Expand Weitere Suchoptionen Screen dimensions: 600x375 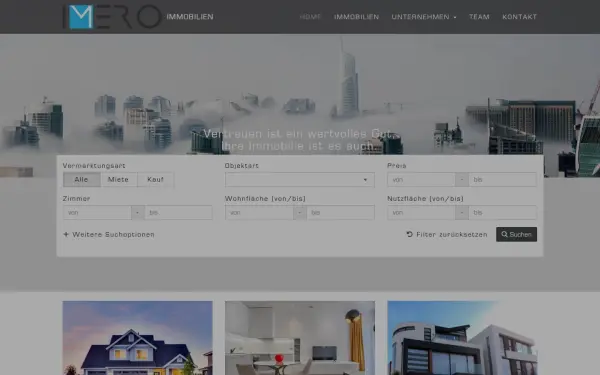click(x=109, y=235)
